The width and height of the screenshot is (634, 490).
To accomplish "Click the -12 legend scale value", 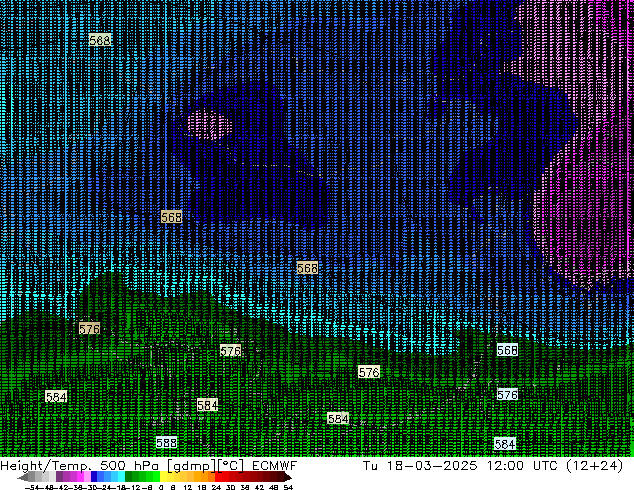I will coord(133,487).
